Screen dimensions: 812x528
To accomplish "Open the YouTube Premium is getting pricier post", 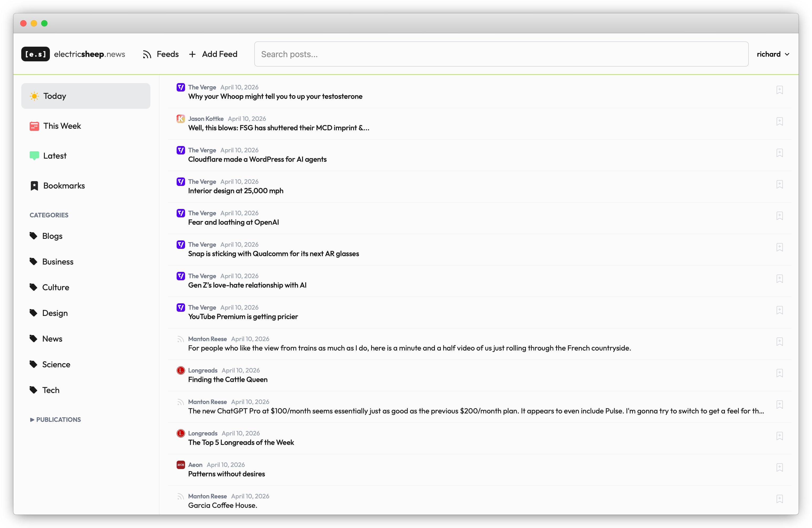I will [243, 317].
